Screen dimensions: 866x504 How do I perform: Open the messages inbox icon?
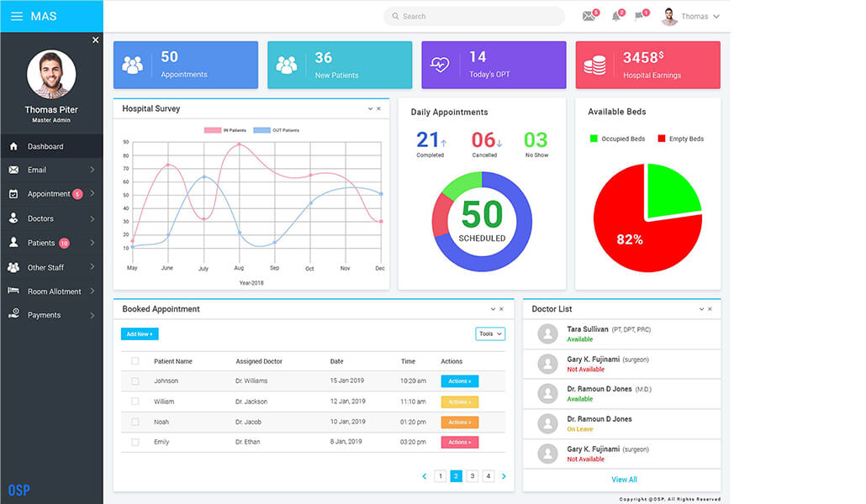coord(589,14)
